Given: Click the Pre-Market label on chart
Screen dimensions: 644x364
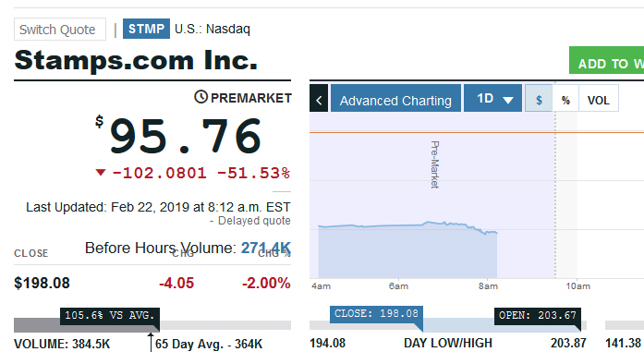Looking at the screenshot, I should point(435,164).
